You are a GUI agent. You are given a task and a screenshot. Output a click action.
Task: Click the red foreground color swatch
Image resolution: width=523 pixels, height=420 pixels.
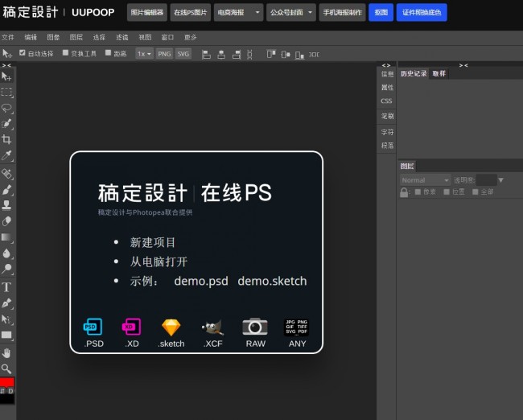point(7,382)
